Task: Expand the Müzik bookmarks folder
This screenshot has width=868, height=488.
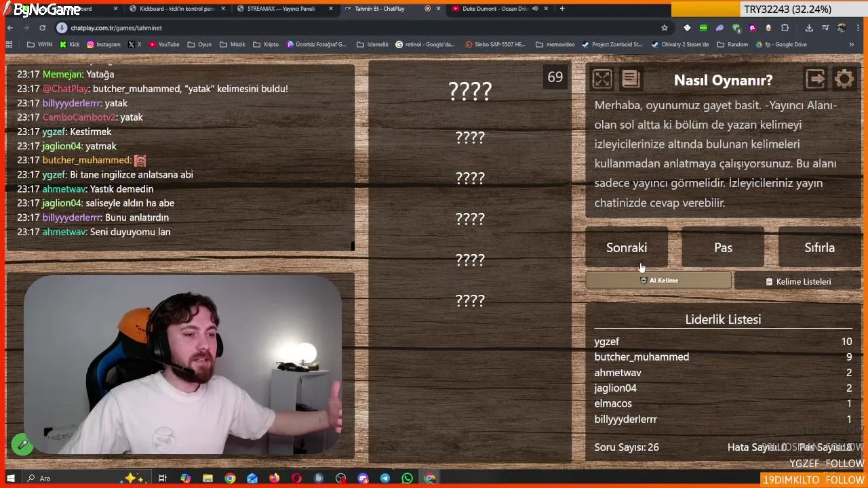Action: [x=232, y=45]
